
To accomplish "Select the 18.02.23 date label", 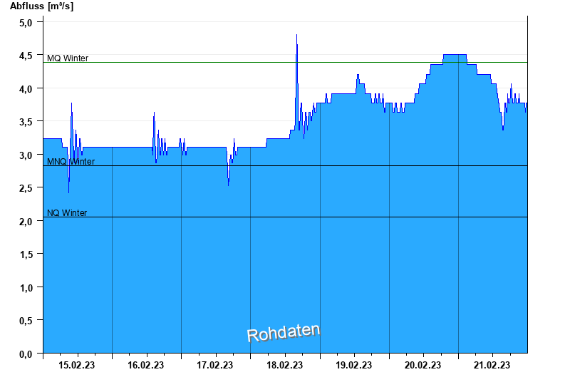I will (284, 365).
